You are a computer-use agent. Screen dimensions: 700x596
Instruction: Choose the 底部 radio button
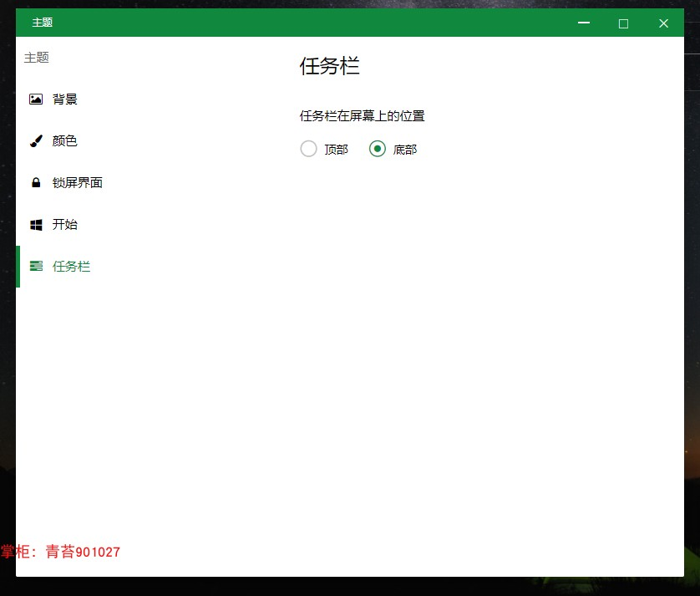coord(378,149)
